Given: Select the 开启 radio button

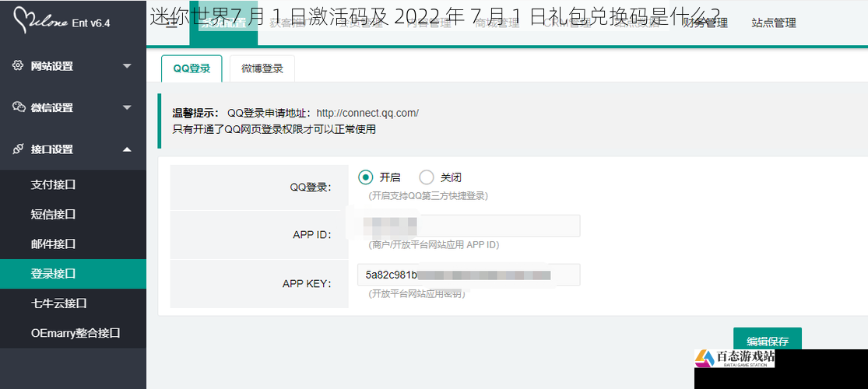Looking at the screenshot, I should pos(365,177).
